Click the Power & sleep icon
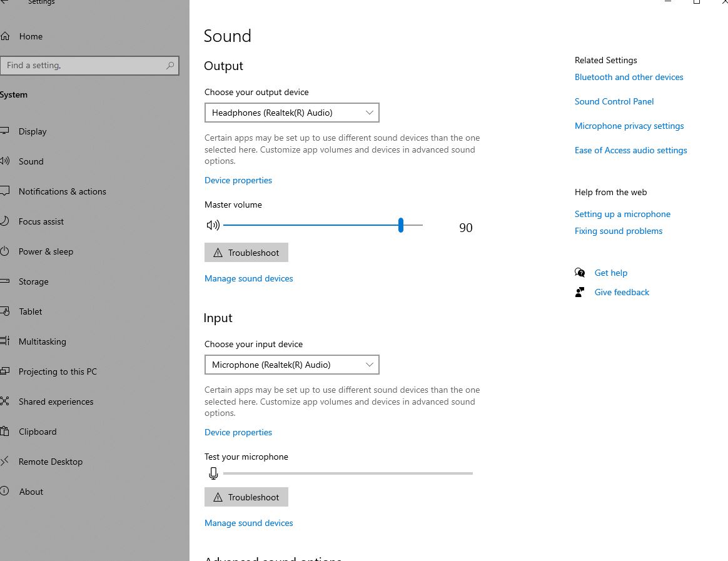Image resolution: width=728 pixels, height=561 pixels. tap(4, 251)
